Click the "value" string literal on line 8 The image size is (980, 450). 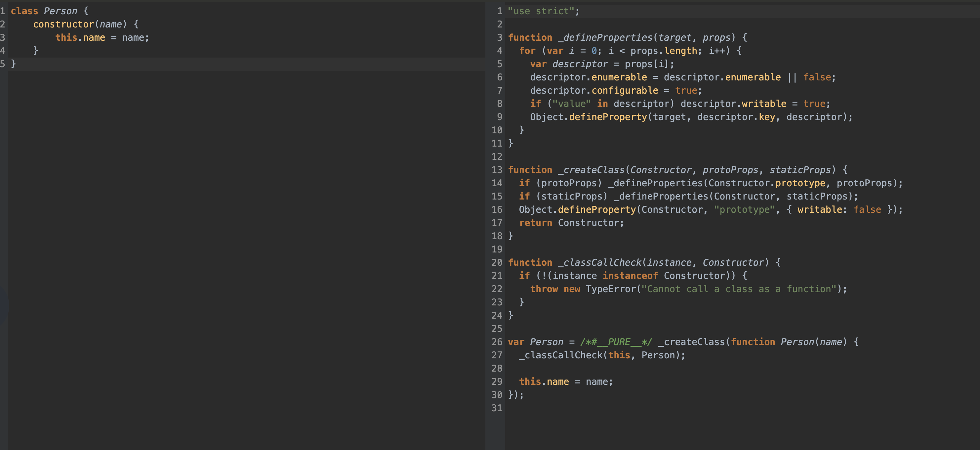click(x=571, y=104)
